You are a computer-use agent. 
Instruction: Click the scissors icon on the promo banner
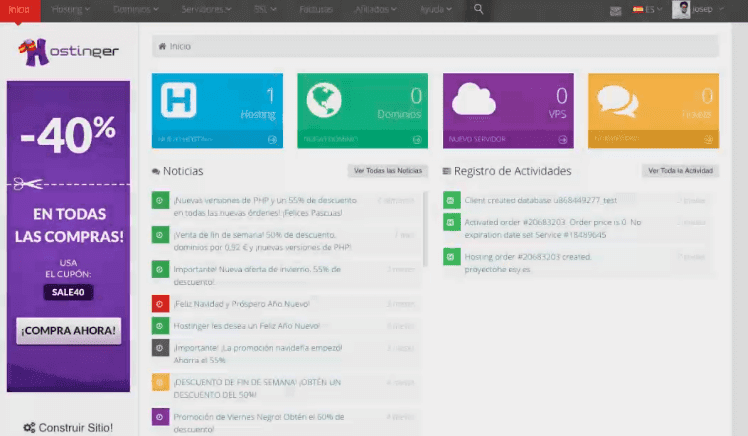(27, 184)
